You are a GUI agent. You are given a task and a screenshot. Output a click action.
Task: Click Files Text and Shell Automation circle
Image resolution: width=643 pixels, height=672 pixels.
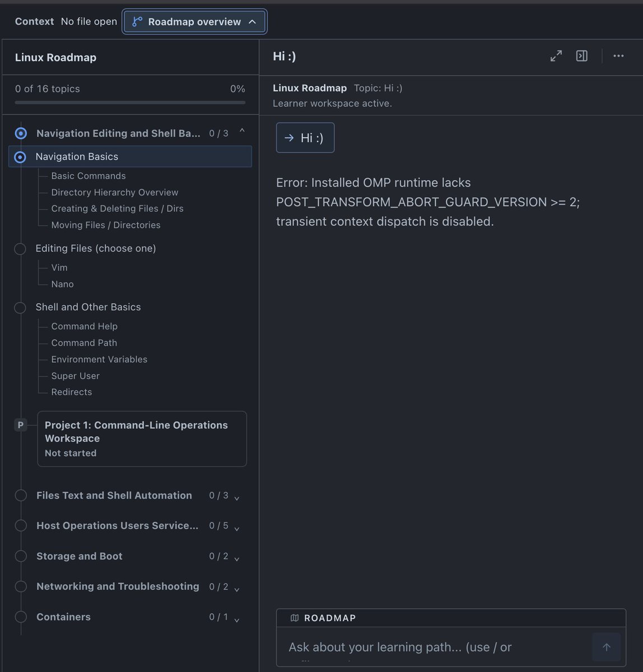tap(21, 496)
